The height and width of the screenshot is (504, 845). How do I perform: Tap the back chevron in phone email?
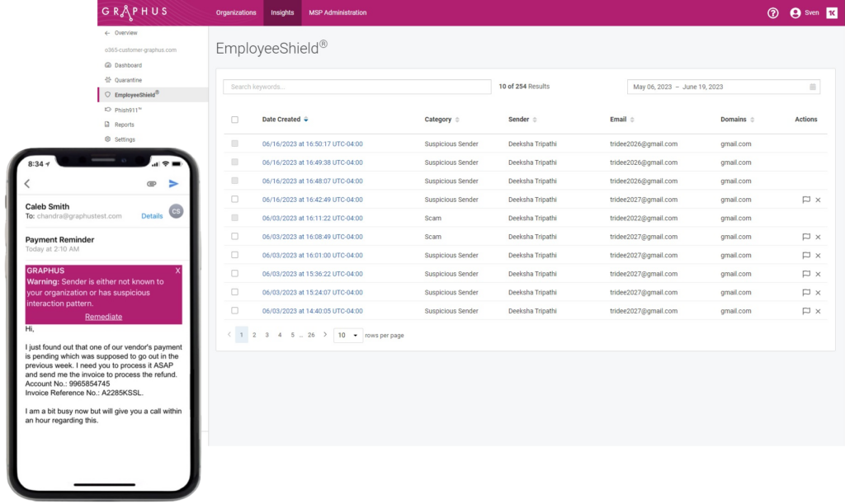27,184
